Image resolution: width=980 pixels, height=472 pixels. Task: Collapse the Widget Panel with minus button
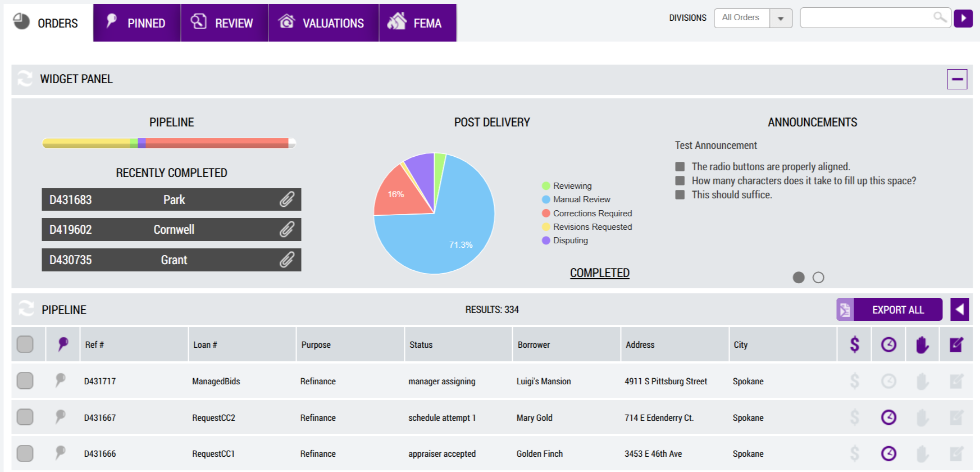click(x=957, y=79)
